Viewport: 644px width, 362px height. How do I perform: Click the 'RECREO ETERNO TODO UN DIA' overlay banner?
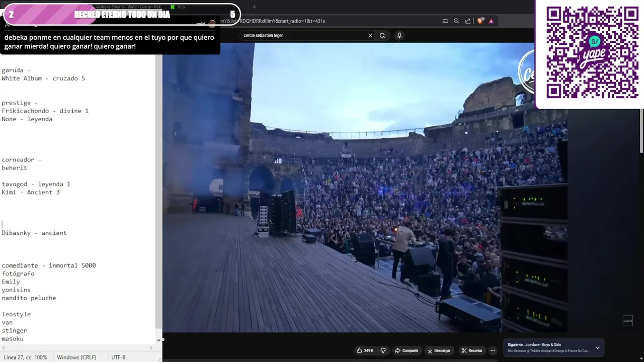coord(121,14)
